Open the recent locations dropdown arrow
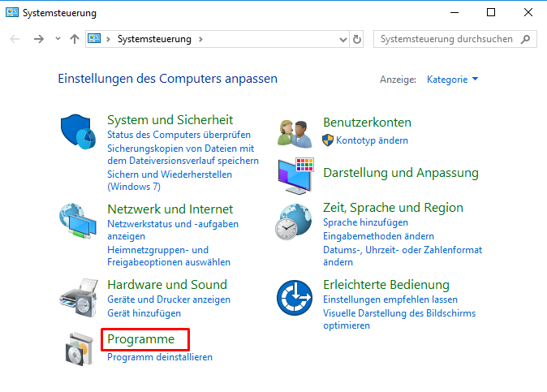 (x=58, y=39)
